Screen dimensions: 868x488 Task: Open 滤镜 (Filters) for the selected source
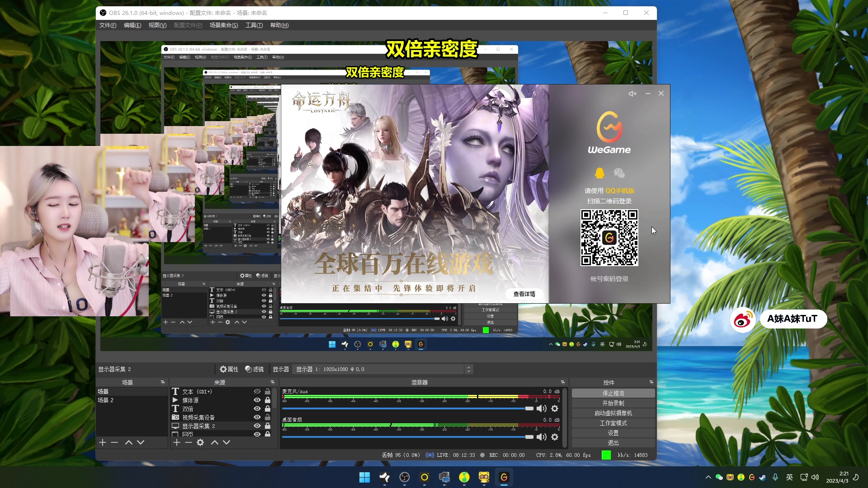[255, 369]
